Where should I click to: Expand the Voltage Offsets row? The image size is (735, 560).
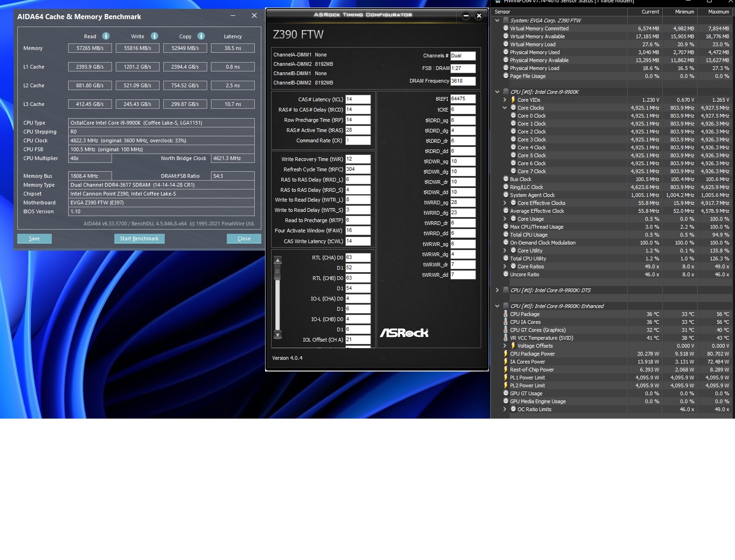[505, 346]
